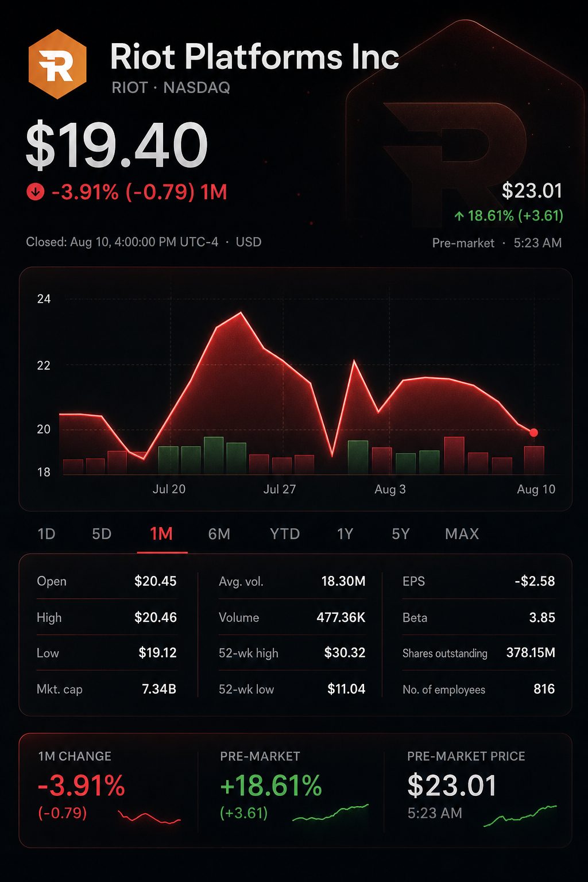
Task: Click the EPS value -$2.58
Action: [535, 581]
